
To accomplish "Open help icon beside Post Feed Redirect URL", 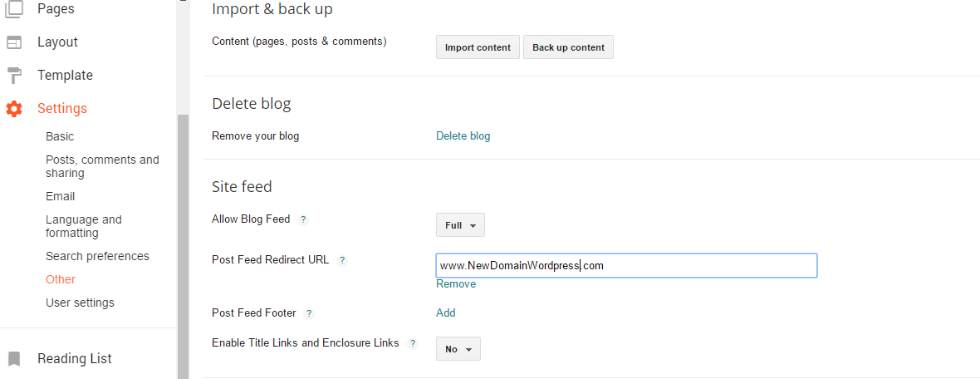I will pos(342,261).
